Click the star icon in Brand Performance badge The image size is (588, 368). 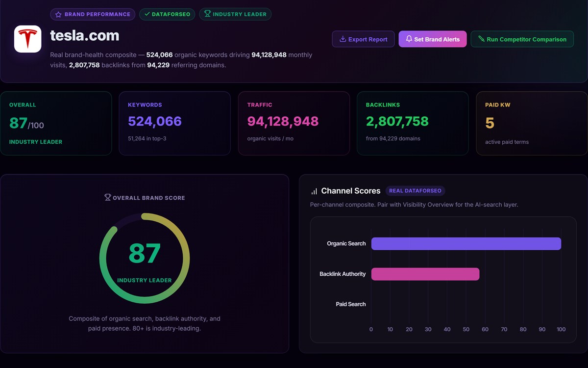(x=58, y=14)
